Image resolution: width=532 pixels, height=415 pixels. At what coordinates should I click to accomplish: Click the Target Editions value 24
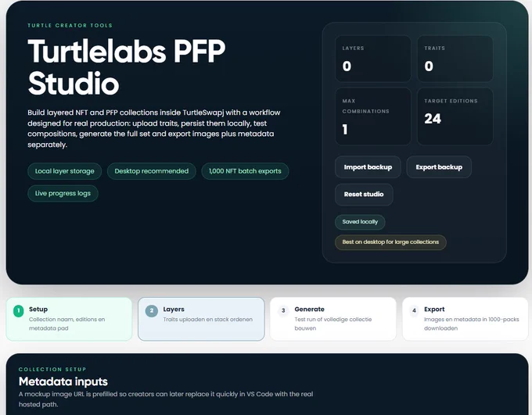tap(433, 119)
